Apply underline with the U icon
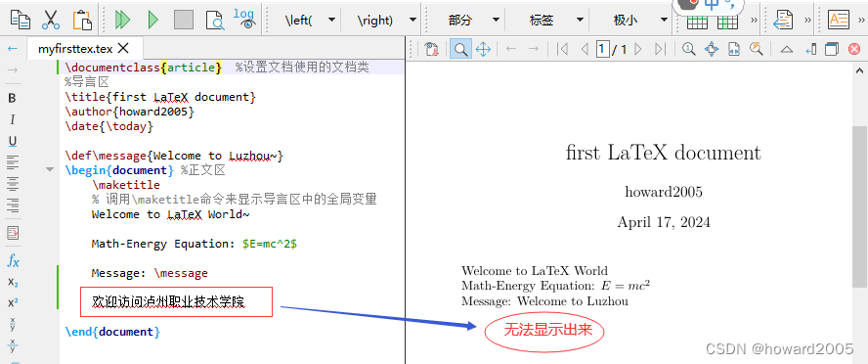The image size is (868, 364). (x=12, y=141)
